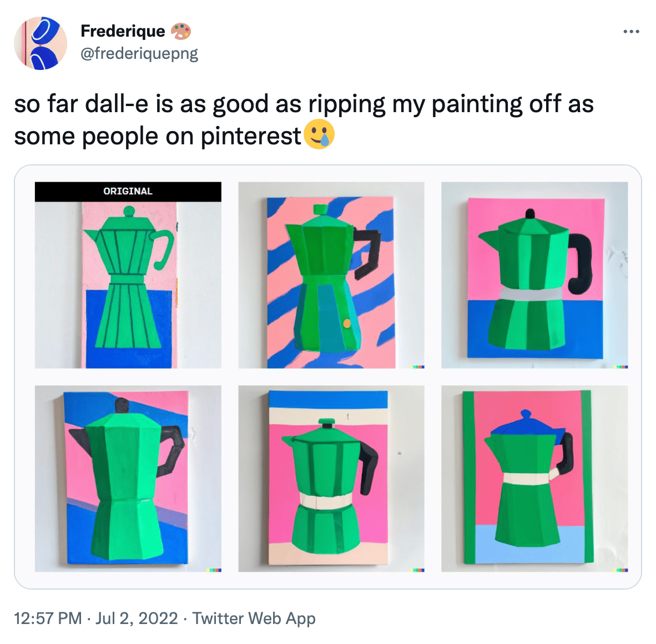Viewport: 656px width, 644px height.
Task: Click the black ORIGINAL label banner
Action: (128, 192)
